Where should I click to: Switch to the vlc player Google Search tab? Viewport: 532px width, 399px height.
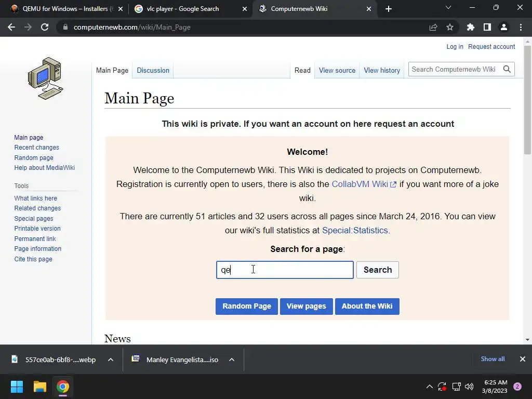(x=182, y=9)
